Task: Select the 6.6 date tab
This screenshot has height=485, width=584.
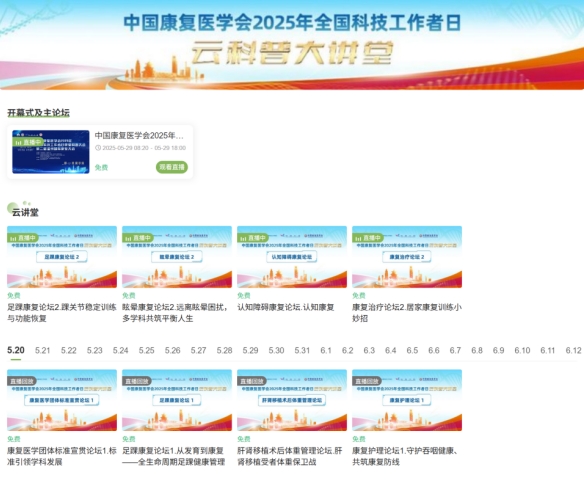Action: 434,351
